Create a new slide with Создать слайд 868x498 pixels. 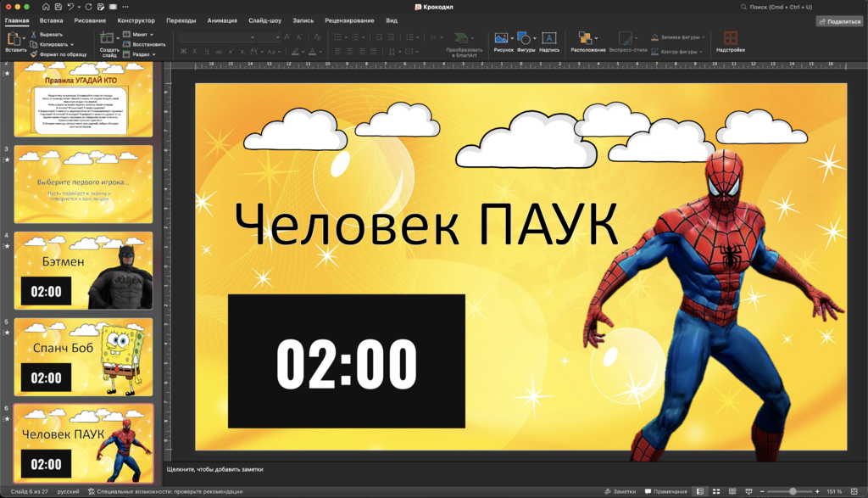coord(108,44)
